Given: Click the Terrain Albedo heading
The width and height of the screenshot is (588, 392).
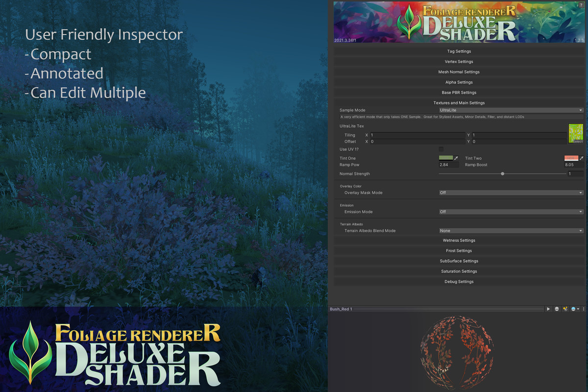Looking at the screenshot, I should [351, 224].
